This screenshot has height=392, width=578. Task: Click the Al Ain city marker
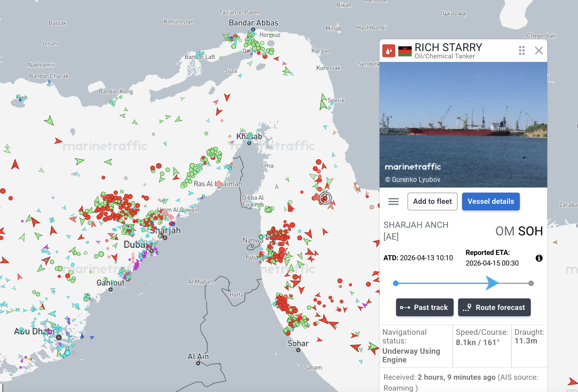point(198,363)
